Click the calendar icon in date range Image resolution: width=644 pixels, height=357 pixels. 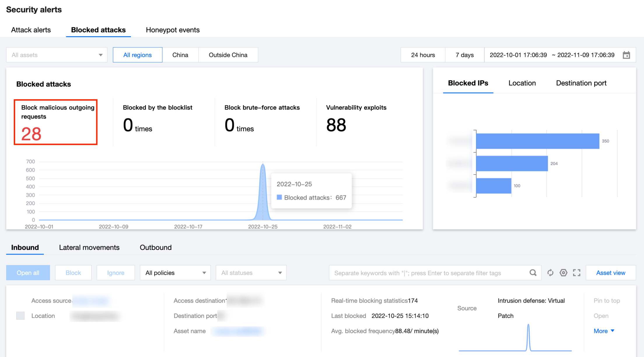click(x=626, y=55)
